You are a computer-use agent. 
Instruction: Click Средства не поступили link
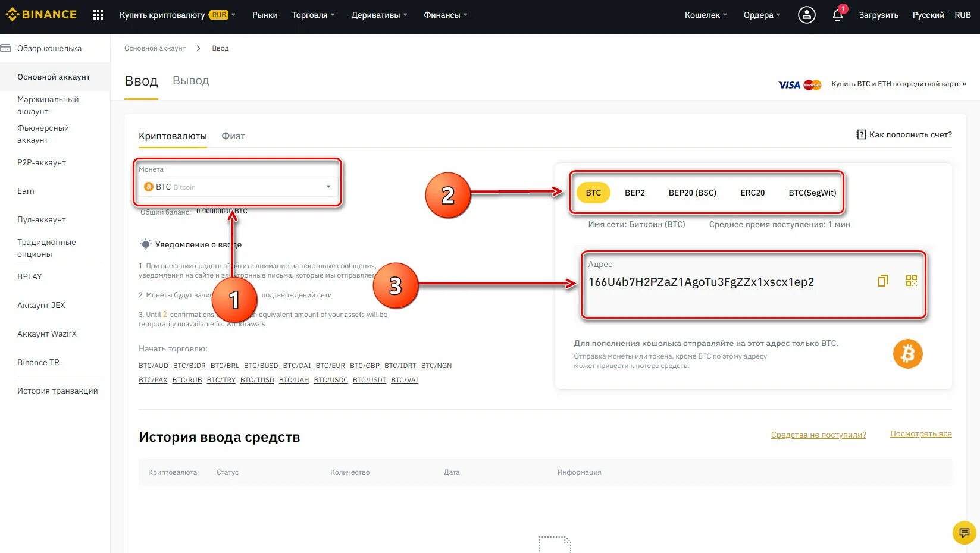pyautogui.click(x=819, y=435)
